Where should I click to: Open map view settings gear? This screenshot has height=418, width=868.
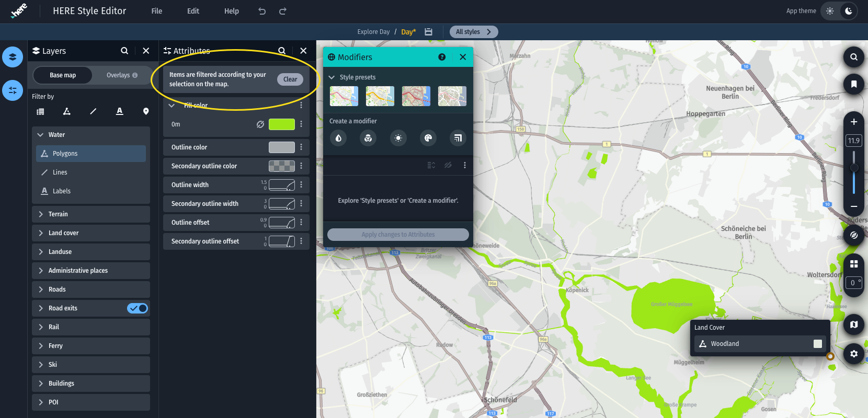point(854,354)
